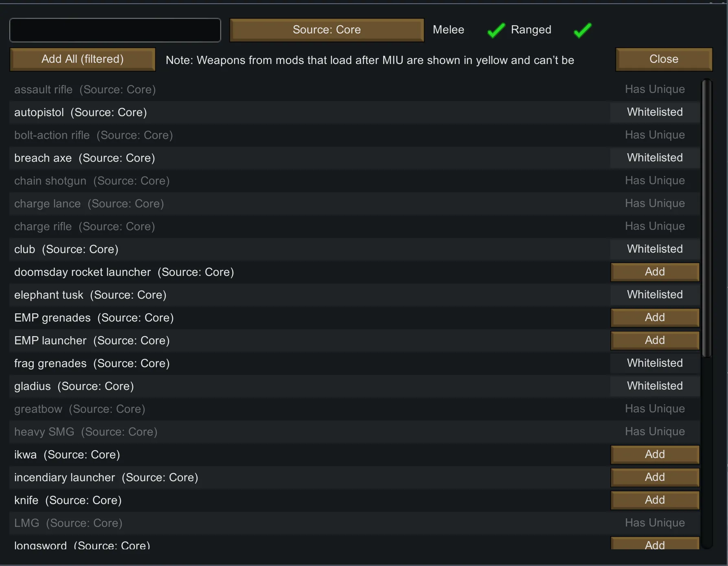Add incendiary launcher to the whitelist
The height and width of the screenshot is (566, 728).
[655, 477]
